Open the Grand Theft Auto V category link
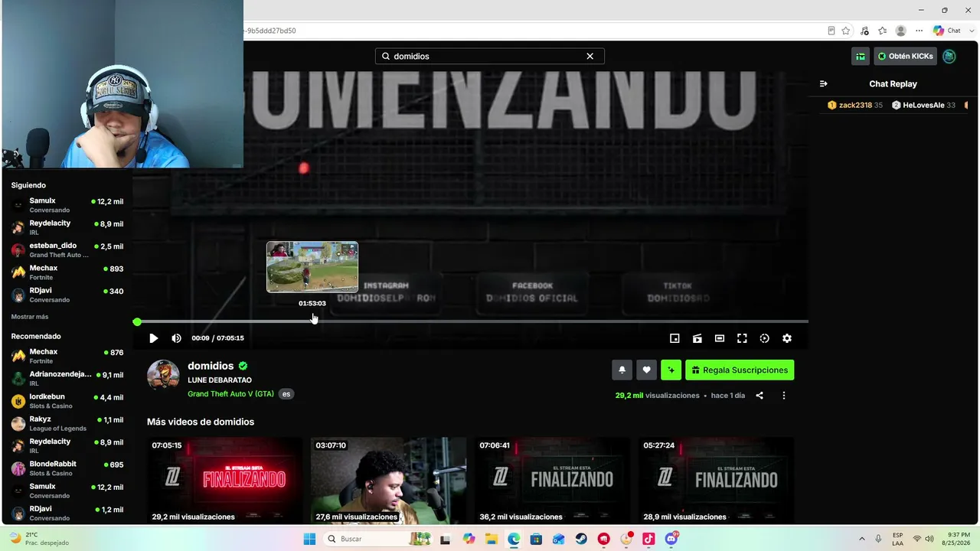 point(230,394)
